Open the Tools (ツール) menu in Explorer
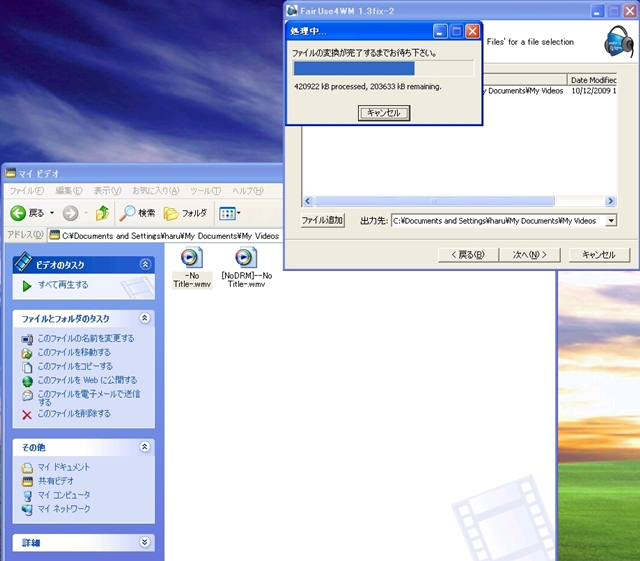Image resolution: width=640 pixels, height=561 pixels. pos(205,191)
